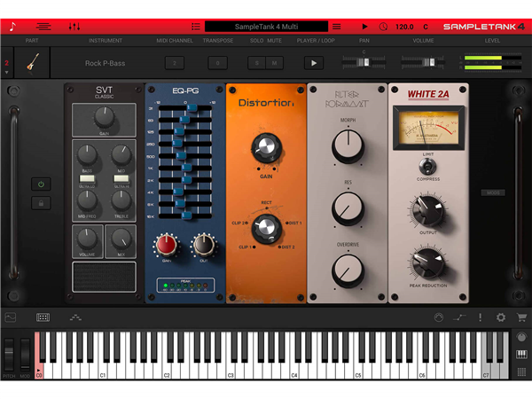Click the tempo value 120.0
This screenshot has width=532, height=399.
click(x=404, y=27)
